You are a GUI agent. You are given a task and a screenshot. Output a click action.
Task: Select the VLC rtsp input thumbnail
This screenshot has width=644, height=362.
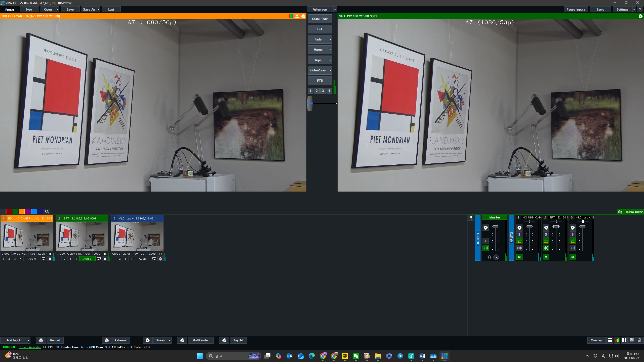[x=137, y=236]
